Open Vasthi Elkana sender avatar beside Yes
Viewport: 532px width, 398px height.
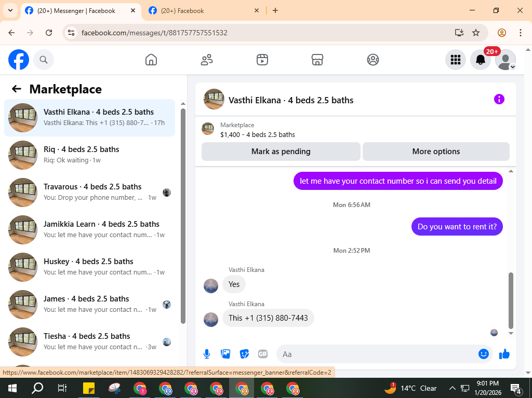[211, 286]
